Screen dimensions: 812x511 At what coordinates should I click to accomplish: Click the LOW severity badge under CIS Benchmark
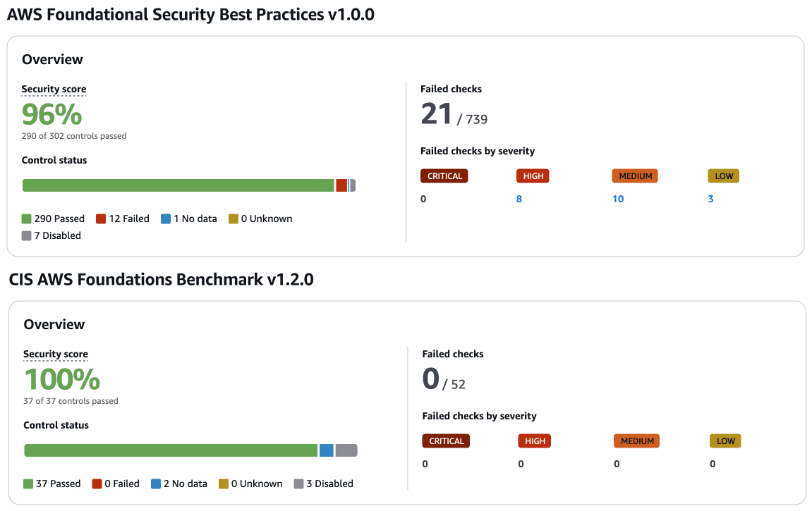(x=725, y=441)
